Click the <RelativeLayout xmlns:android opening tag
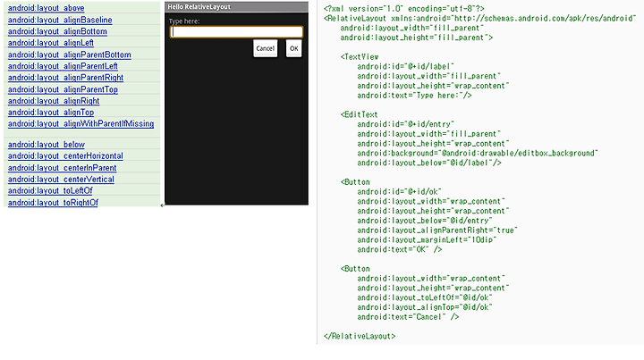 click(479, 19)
